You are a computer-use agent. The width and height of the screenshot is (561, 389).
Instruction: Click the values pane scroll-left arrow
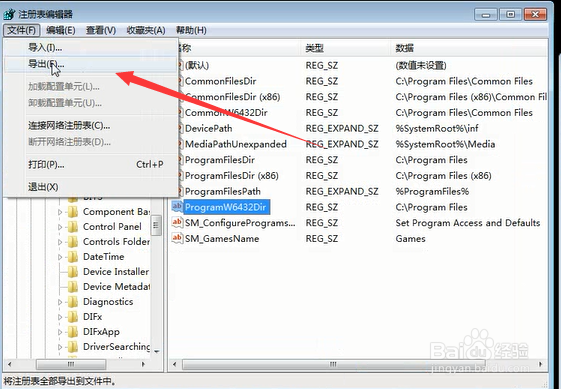click(175, 364)
